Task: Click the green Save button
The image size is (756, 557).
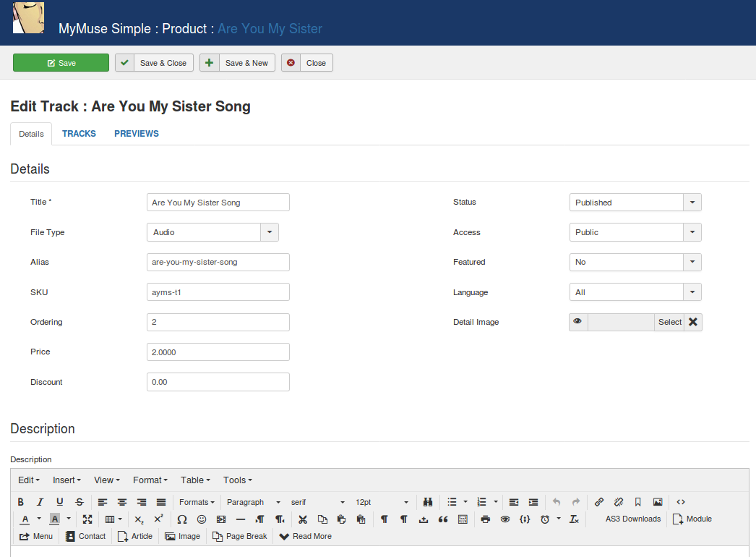Action: coord(61,63)
